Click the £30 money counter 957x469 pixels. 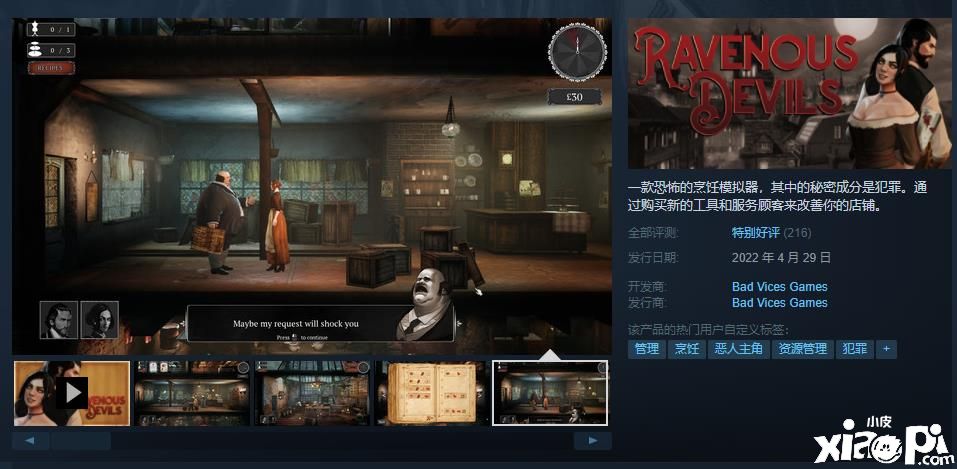(x=574, y=96)
